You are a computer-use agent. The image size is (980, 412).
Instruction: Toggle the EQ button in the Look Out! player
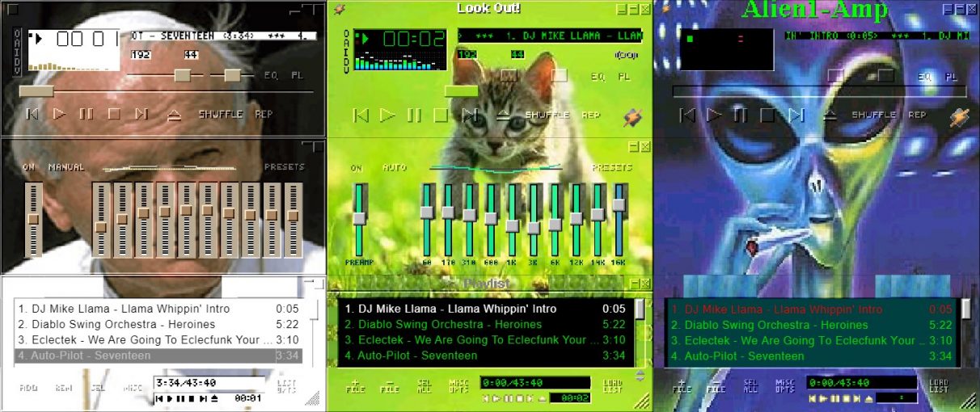click(x=598, y=77)
